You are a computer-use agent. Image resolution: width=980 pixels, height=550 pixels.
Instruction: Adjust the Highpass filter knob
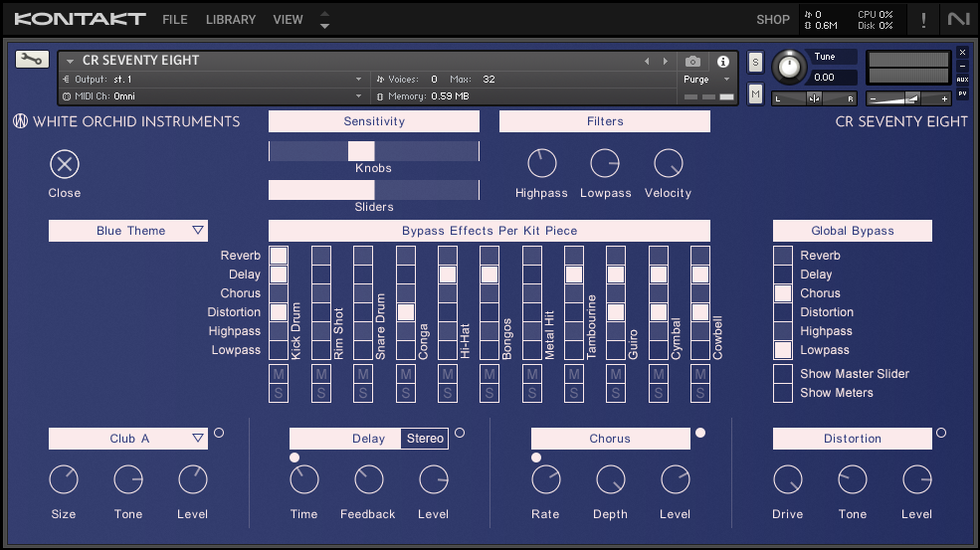click(542, 164)
